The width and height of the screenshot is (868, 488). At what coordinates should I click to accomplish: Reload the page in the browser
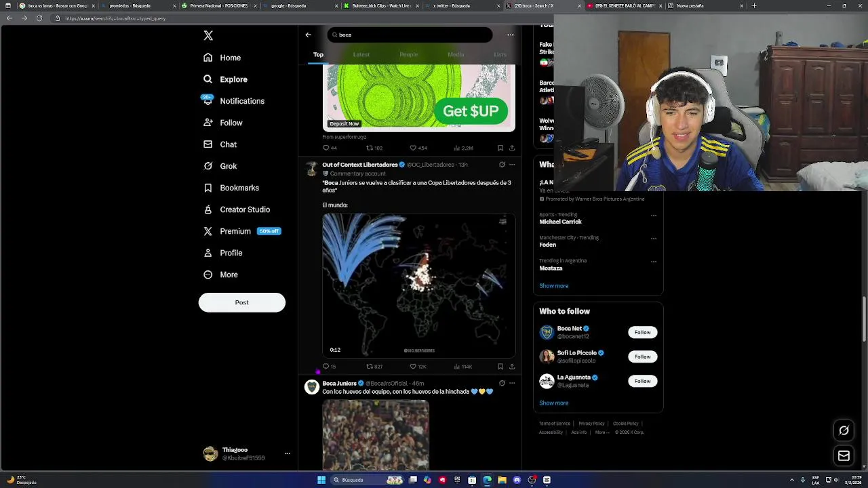point(39,18)
